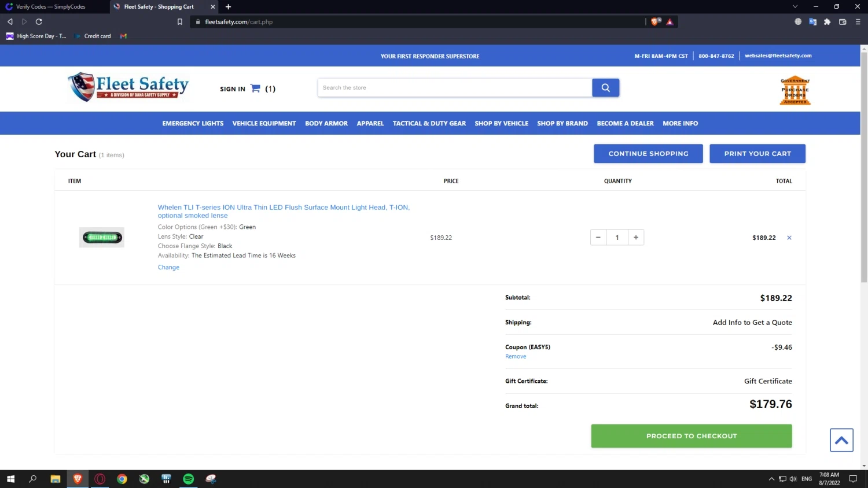The width and height of the screenshot is (868, 488).
Task: Decrease quantity with the minus button
Action: (x=598, y=238)
